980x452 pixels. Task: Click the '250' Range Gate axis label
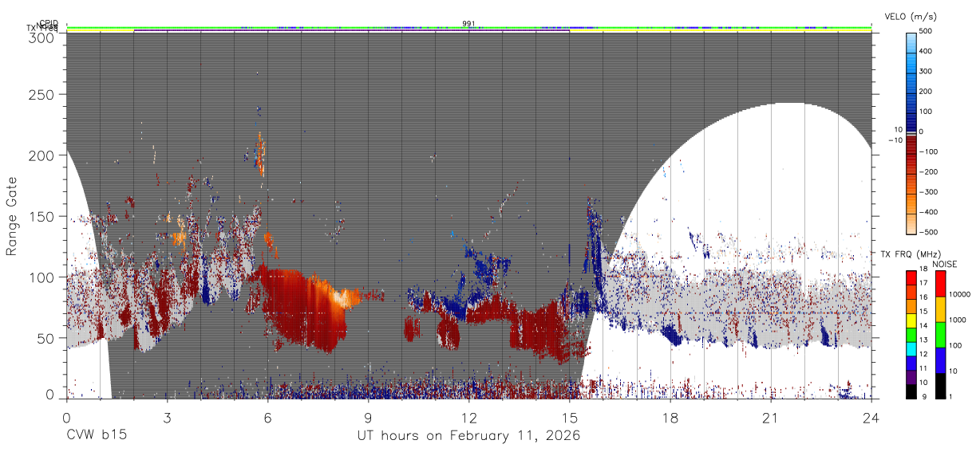click(x=42, y=94)
